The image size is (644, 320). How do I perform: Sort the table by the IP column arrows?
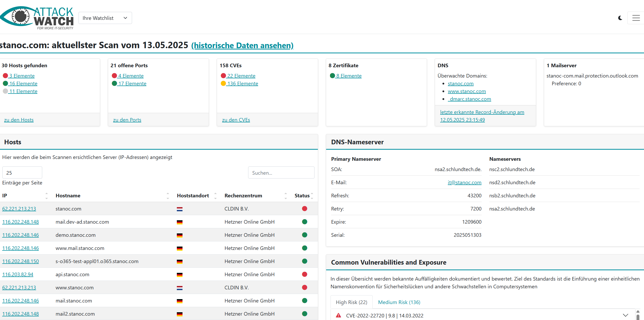[x=47, y=196]
